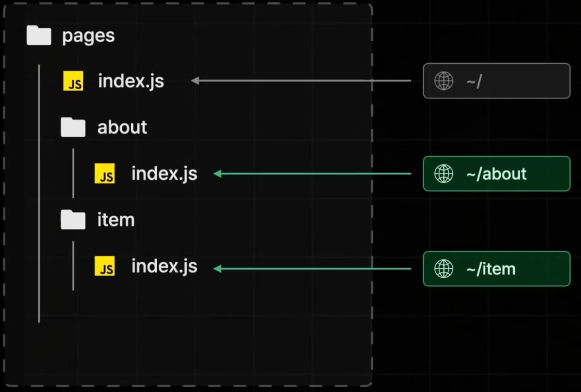Open the index.js label under item folder
This screenshot has width=581, height=392.
click(x=164, y=266)
